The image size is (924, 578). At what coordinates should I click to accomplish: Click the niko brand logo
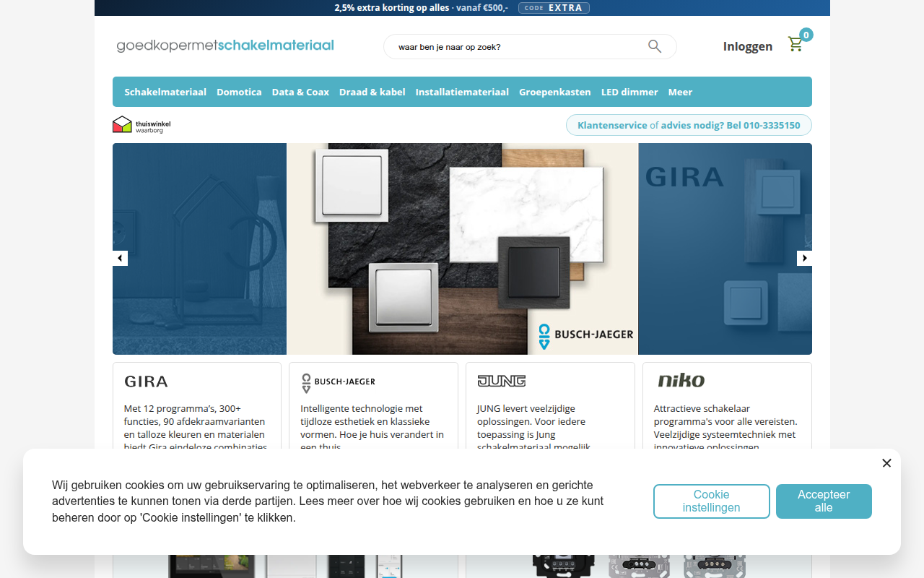tap(681, 380)
